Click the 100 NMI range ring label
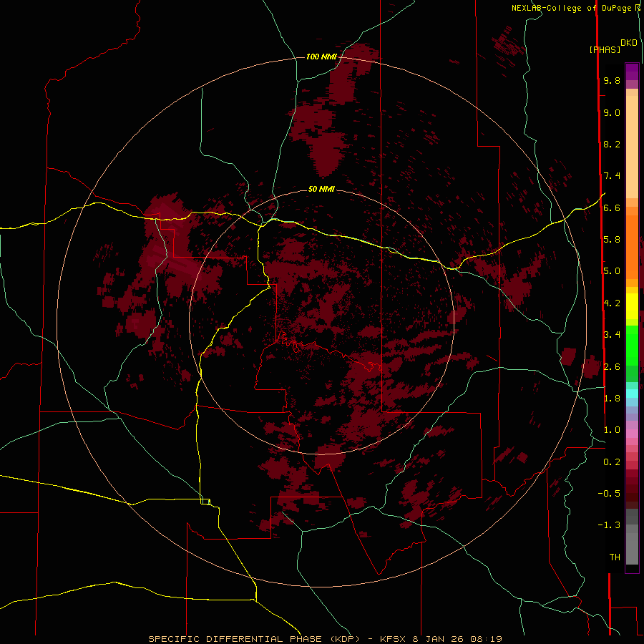Screen dimensions: 644x644 click(321, 57)
